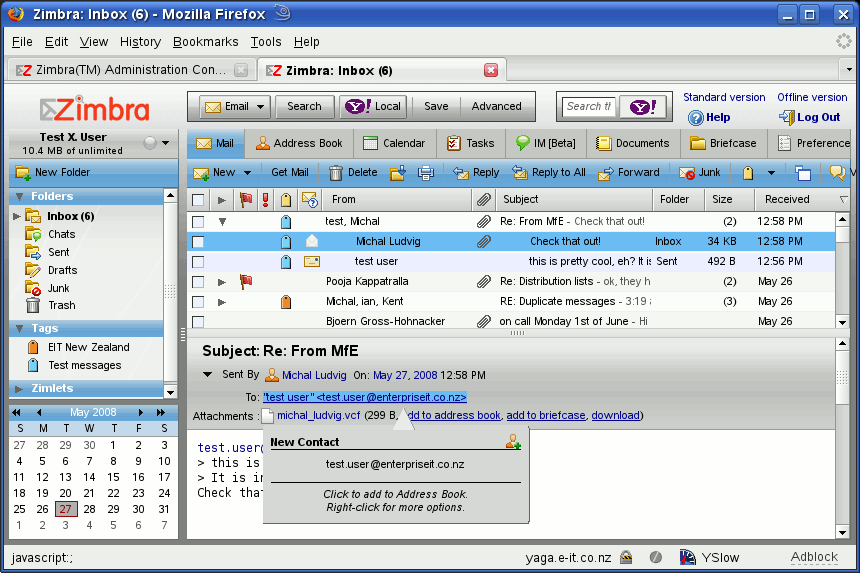Open the Test X. User account dropdown
The image size is (860, 573).
coord(166,143)
